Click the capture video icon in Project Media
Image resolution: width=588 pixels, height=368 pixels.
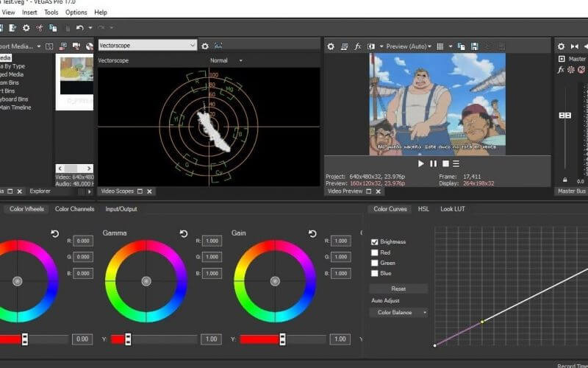pos(76,46)
